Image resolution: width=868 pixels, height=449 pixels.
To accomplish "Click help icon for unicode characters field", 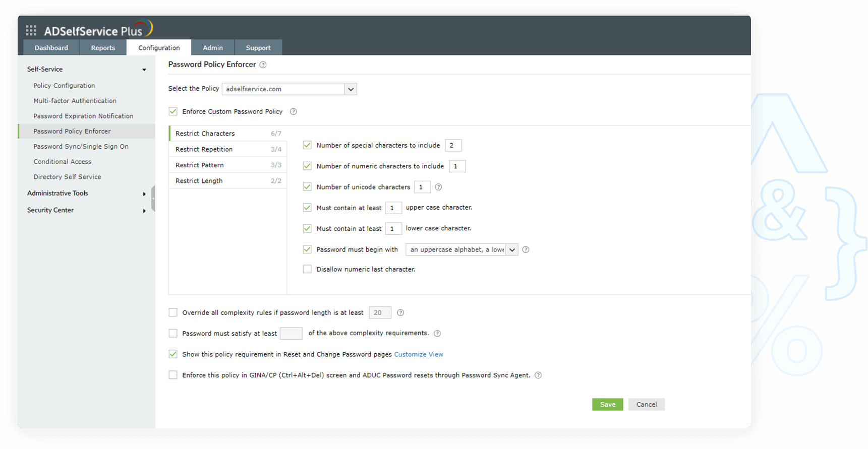I will tap(438, 187).
